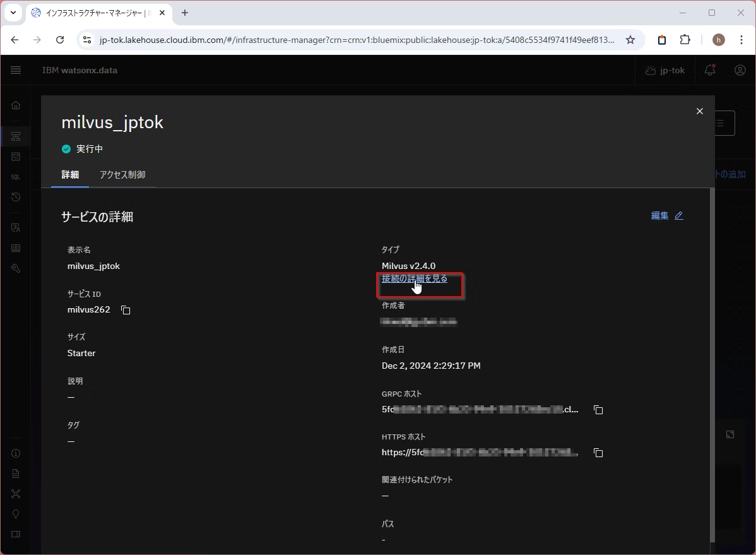This screenshot has width=756, height=555.
Task: Select the HTTPS host URL text
Action: point(480,453)
